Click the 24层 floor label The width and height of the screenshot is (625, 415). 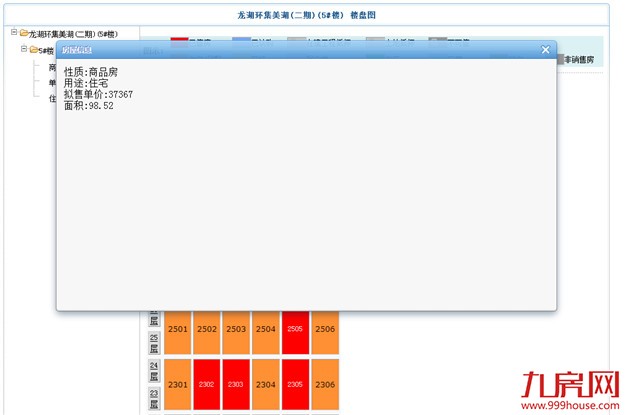(x=154, y=371)
